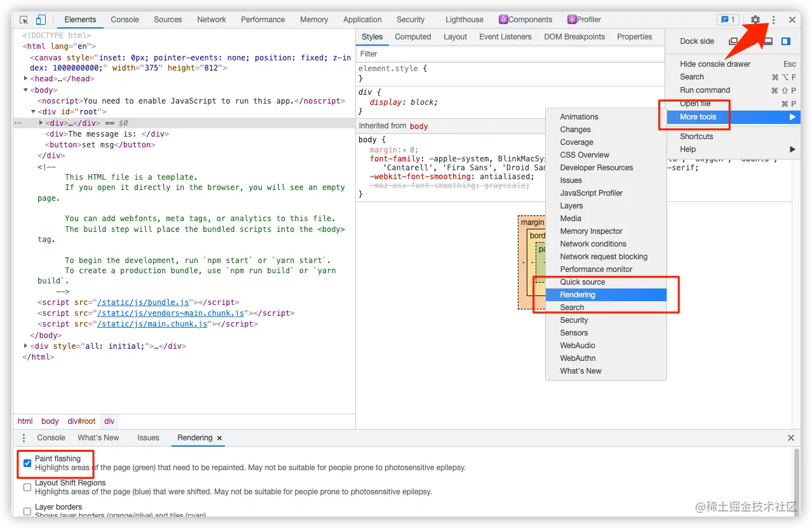This screenshot has width=812, height=528.
Task: Toggle the device toolbar icon
Action: coord(41,20)
